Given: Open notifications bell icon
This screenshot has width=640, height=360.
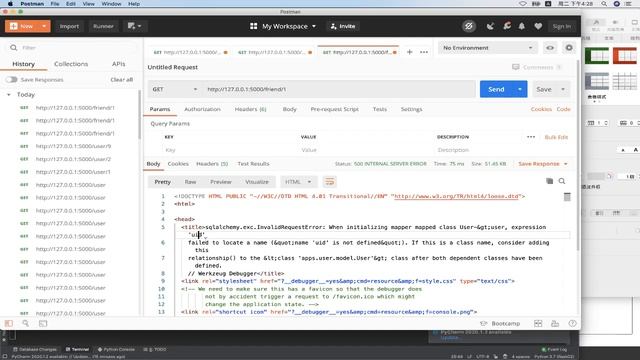Looking at the screenshot, I should pyautogui.click(x=522, y=26).
